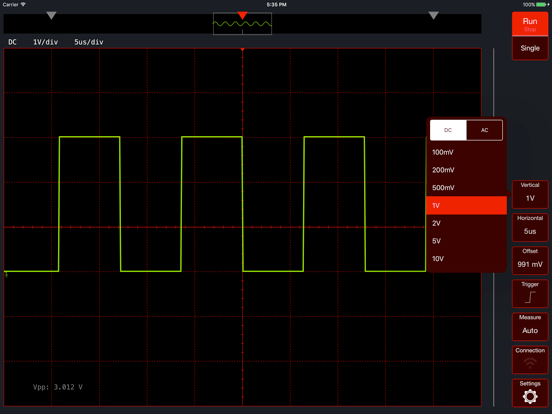Image resolution: width=552 pixels, height=414 pixels.
Task: Select the highlighted 1V scale option
Action: [x=466, y=206]
